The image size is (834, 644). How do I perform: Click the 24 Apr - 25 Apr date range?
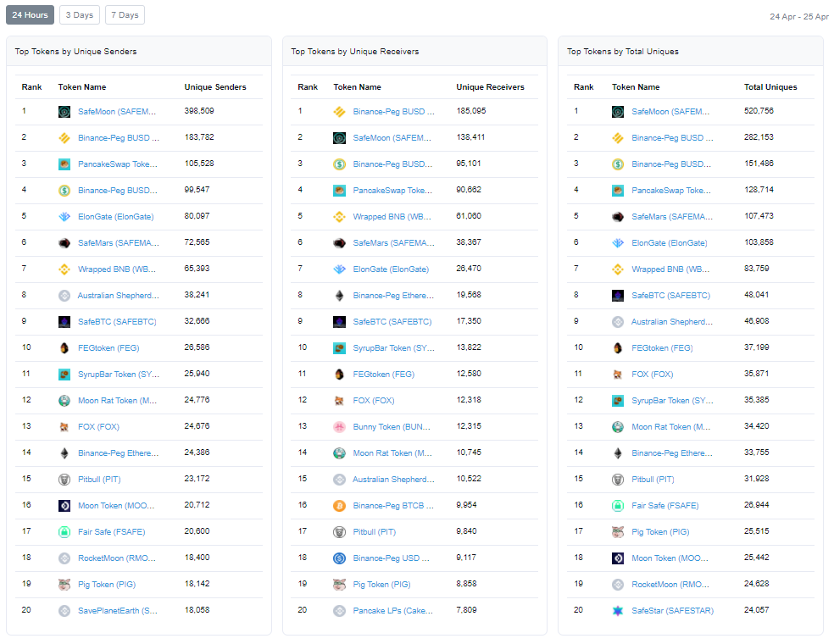click(x=799, y=16)
